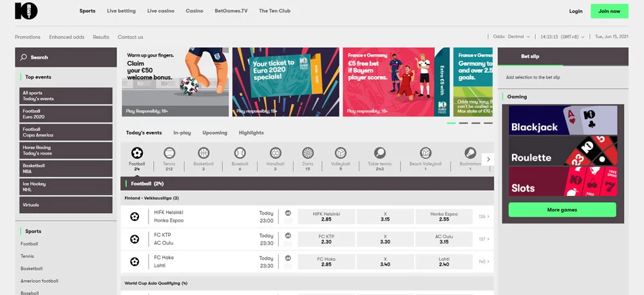Open the Roulette game tile

click(563, 151)
